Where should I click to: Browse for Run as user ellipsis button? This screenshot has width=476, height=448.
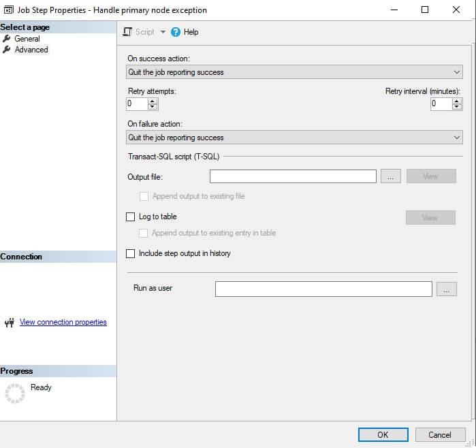point(447,289)
